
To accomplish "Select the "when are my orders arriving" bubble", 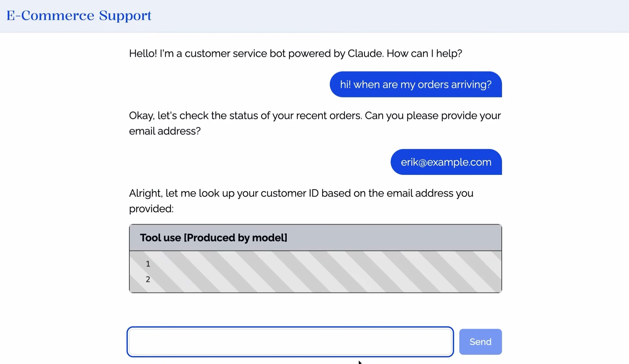I will pos(415,84).
